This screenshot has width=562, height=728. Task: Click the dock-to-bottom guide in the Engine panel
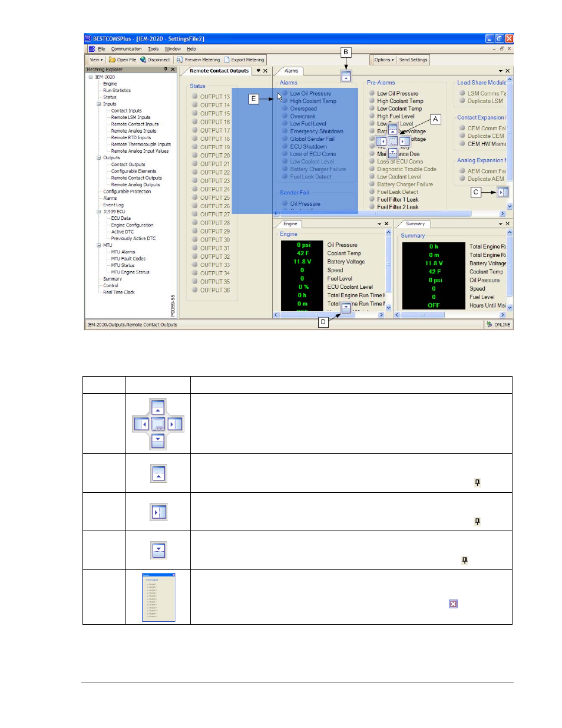pyautogui.click(x=346, y=308)
